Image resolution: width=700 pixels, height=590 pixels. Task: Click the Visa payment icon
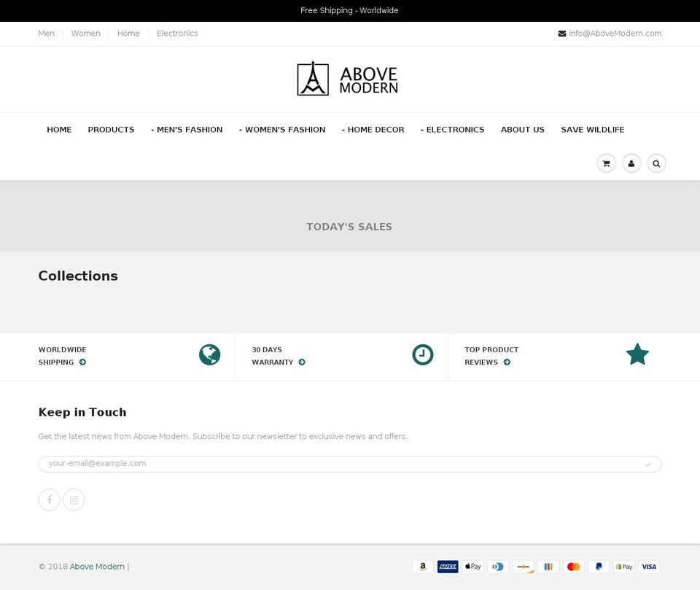649,567
